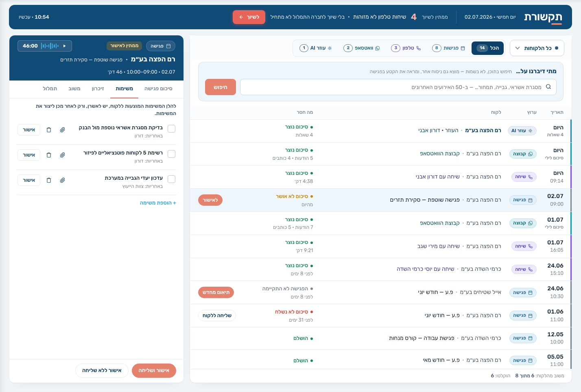Open the עוזר AI channel badge row
This screenshot has width=581, height=392.
click(522, 131)
